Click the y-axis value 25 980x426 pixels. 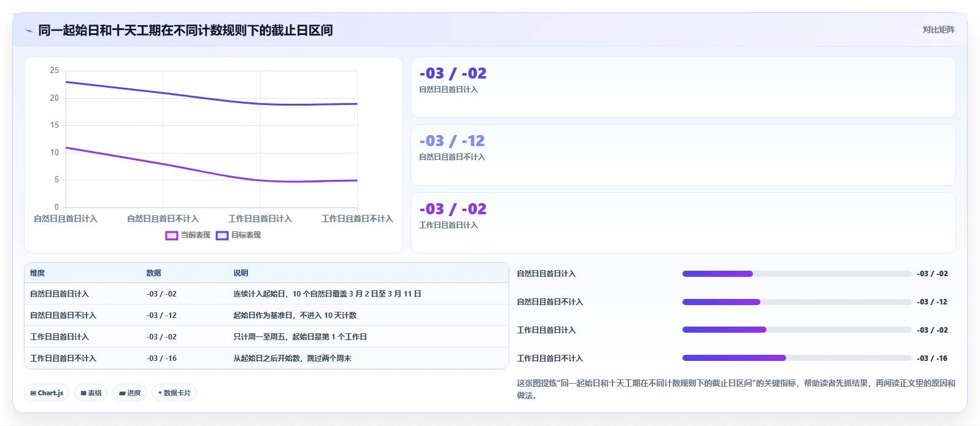(55, 71)
